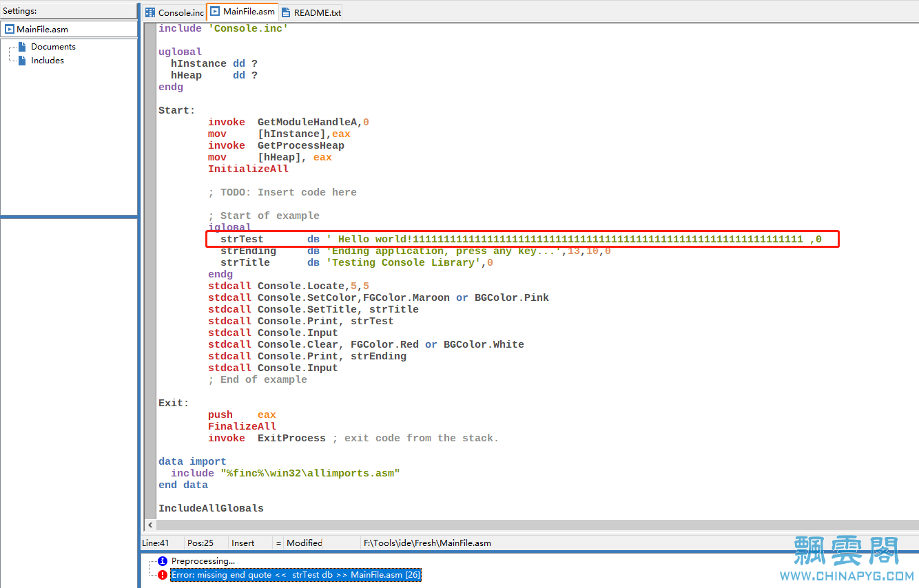Viewport: 919px width, 588px height.
Task: Click the 'Settings:' panel label
Action: [20, 11]
